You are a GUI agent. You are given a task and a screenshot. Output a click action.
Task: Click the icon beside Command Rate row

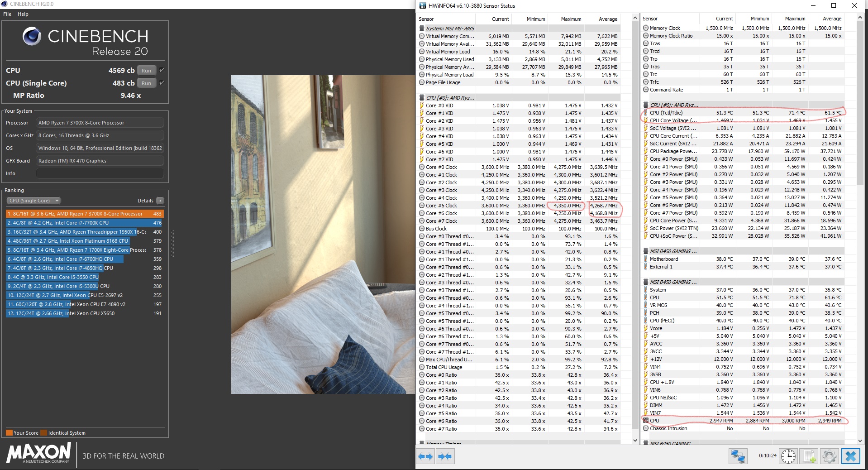(x=646, y=90)
